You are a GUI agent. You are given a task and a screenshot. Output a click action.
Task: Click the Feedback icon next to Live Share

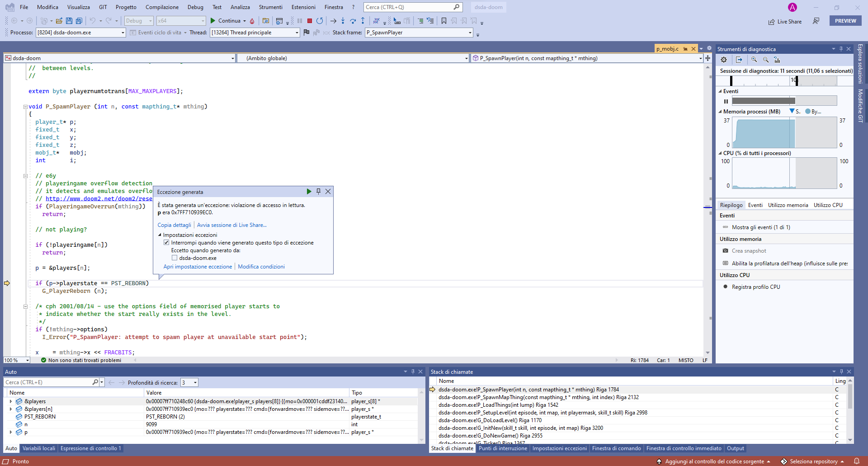(x=816, y=21)
